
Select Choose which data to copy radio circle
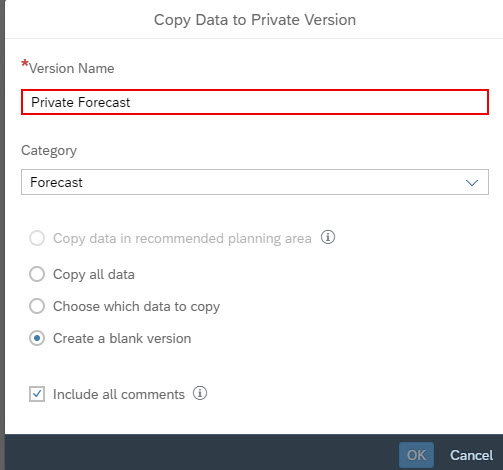pos(37,306)
